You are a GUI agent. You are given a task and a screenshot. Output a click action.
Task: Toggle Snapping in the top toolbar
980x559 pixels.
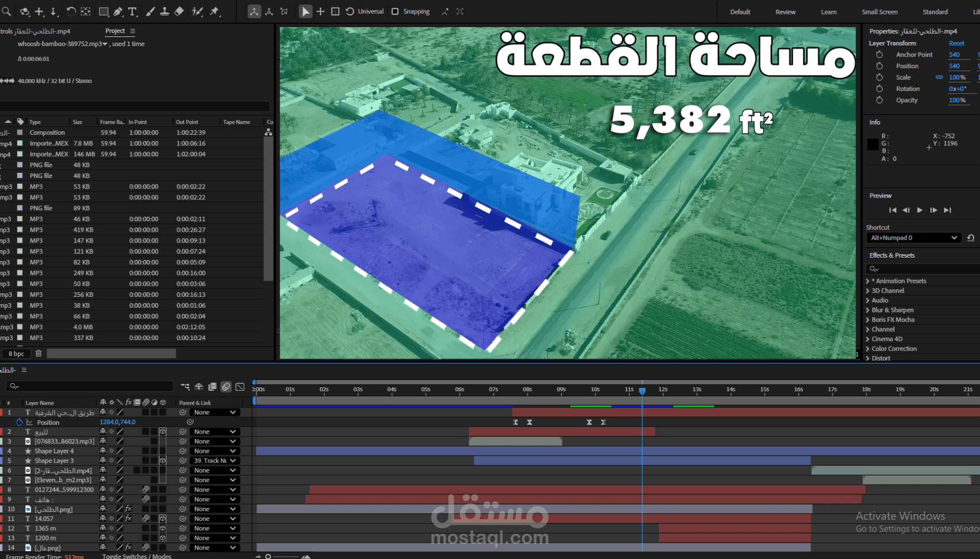395,12
